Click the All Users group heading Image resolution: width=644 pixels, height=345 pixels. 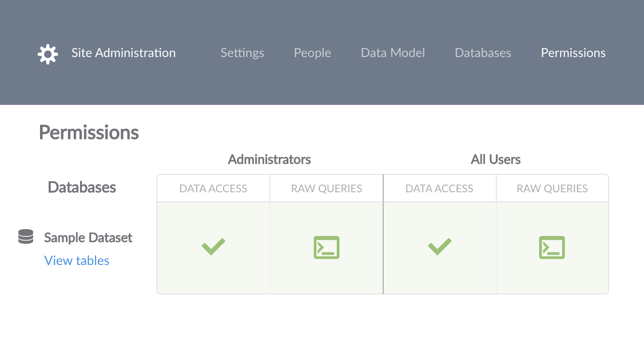[x=496, y=160]
